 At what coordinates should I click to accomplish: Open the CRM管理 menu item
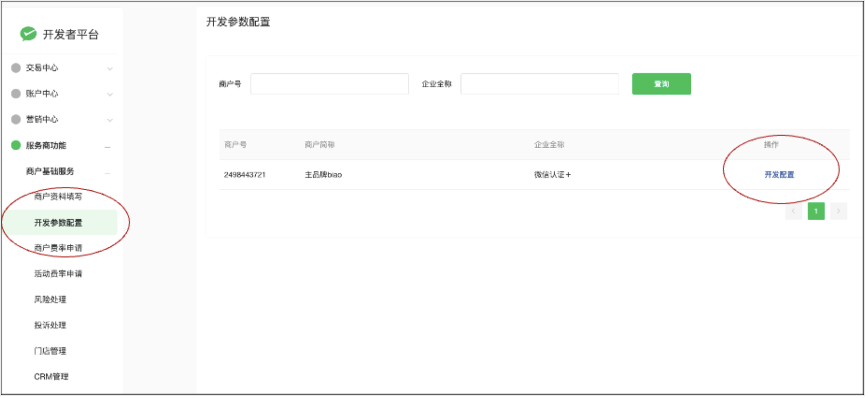(x=51, y=376)
